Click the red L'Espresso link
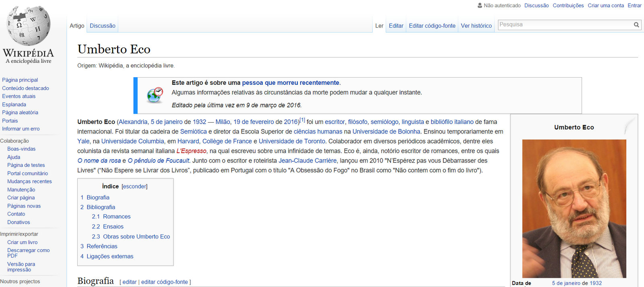The image size is (644, 287). [x=191, y=151]
